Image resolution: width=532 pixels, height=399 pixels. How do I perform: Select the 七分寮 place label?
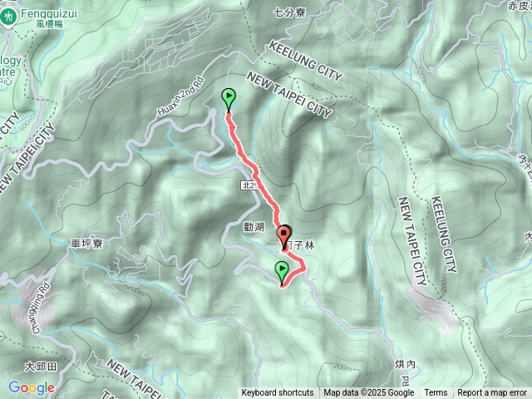(x=290, y=13)
